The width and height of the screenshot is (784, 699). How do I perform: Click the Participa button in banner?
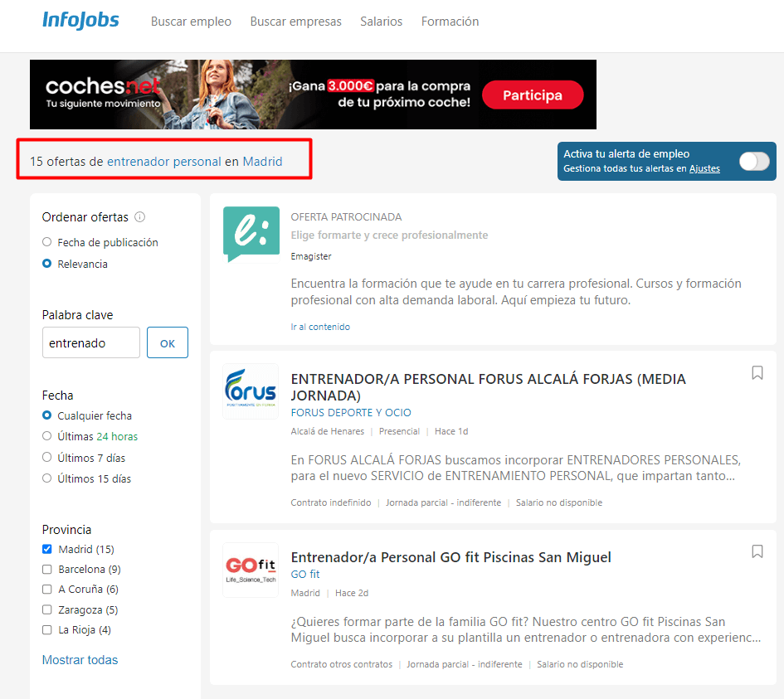click(x=533, y=95)
